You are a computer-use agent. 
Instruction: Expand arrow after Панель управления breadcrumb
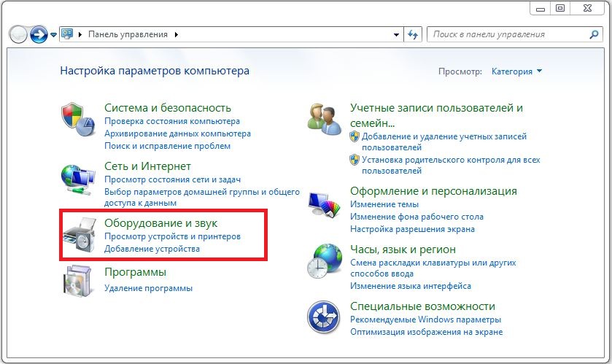pyautogui.click(x=177, y=35)
